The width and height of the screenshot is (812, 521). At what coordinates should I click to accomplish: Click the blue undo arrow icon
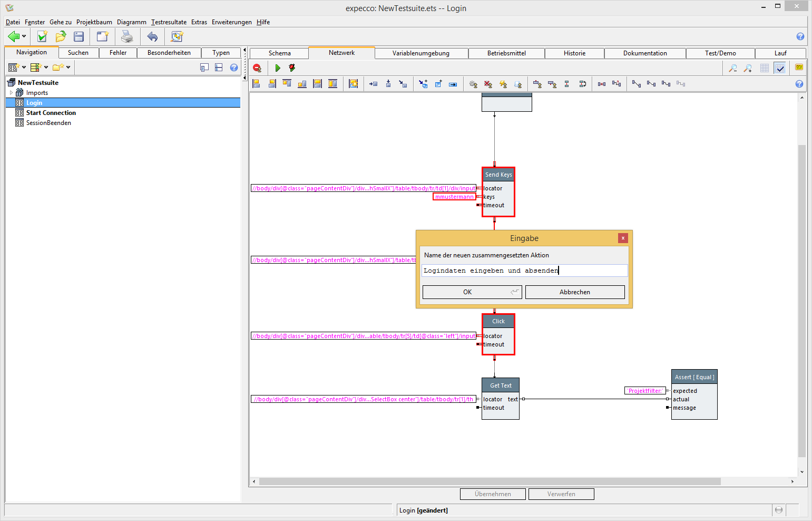152,36
